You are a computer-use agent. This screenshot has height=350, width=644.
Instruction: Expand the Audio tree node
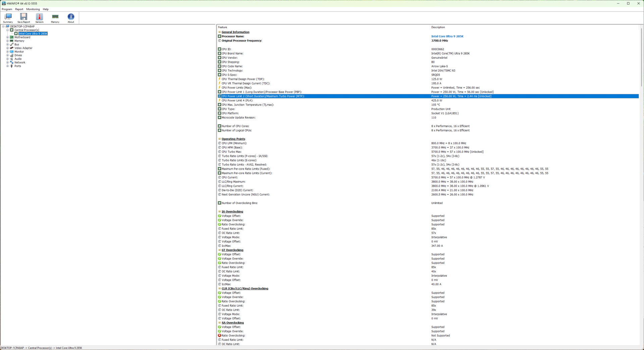(7, 59)
